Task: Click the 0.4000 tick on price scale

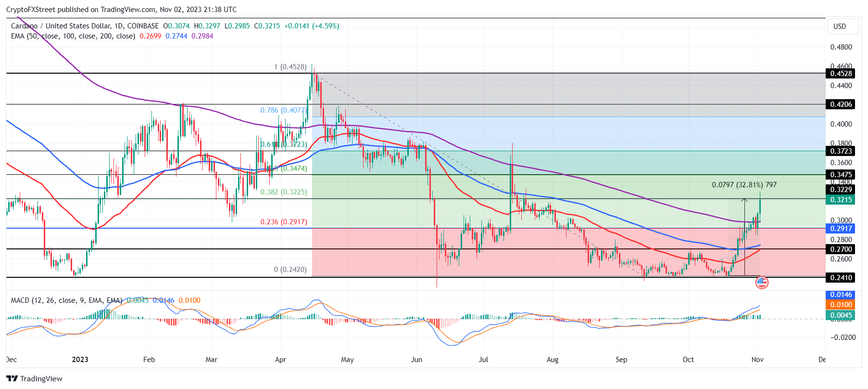Action: pos(841,124)
